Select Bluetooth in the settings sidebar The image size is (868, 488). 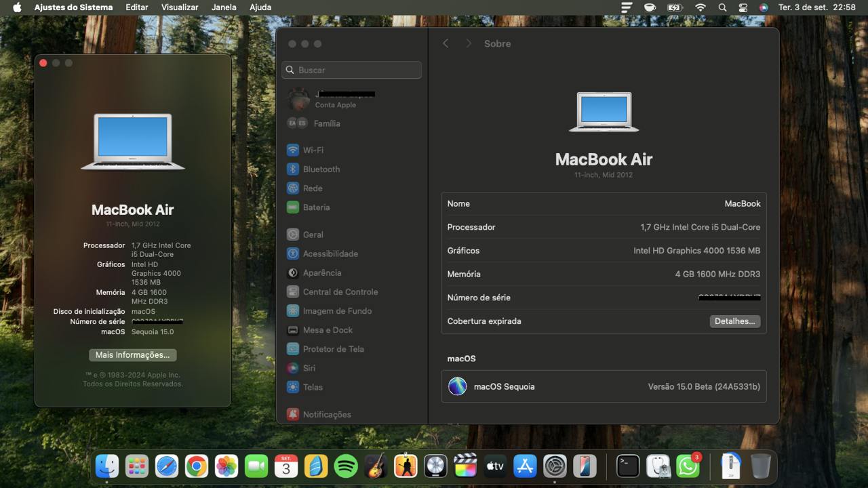click(x=321, y=169)
